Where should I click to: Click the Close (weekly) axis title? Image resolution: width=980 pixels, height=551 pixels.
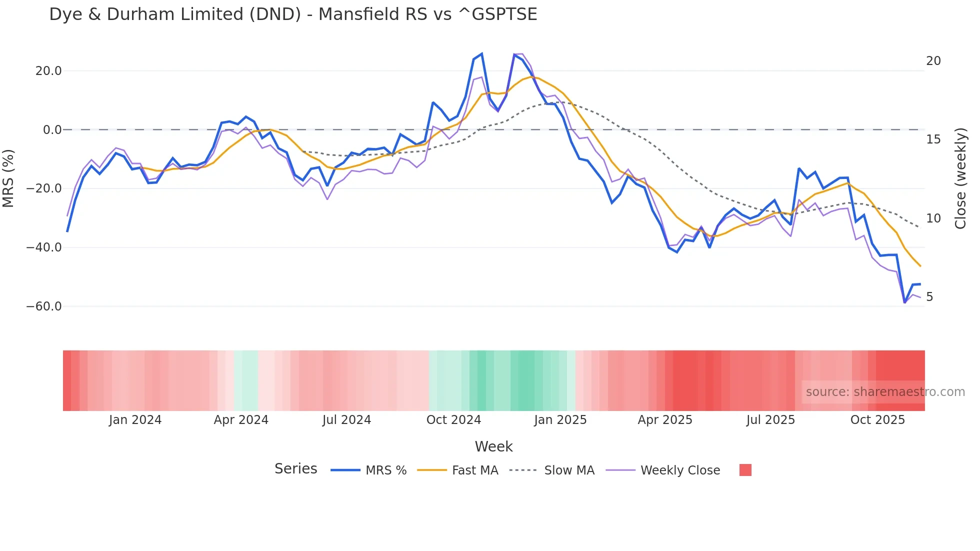pyautogui.click(x=960, y=178)
